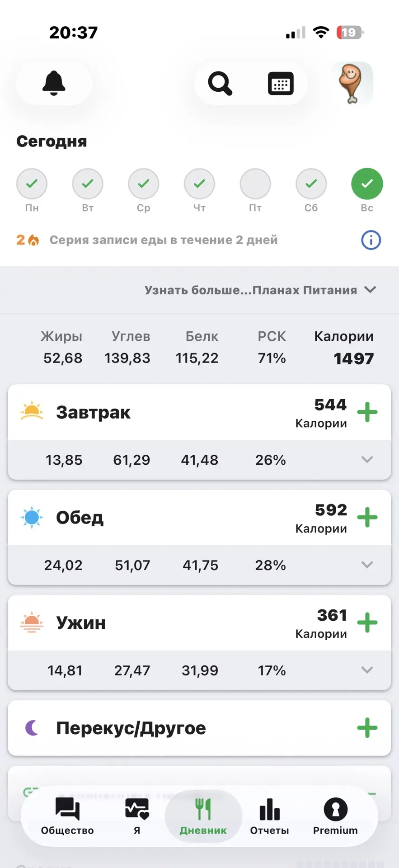Tap the green Вс day checkmark

367,184
